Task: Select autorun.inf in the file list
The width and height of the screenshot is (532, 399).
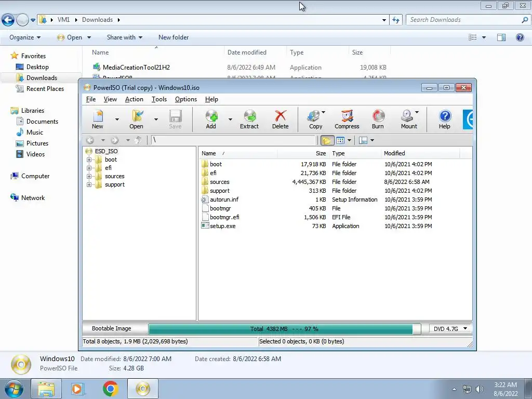Action: (x=224, y=199)
